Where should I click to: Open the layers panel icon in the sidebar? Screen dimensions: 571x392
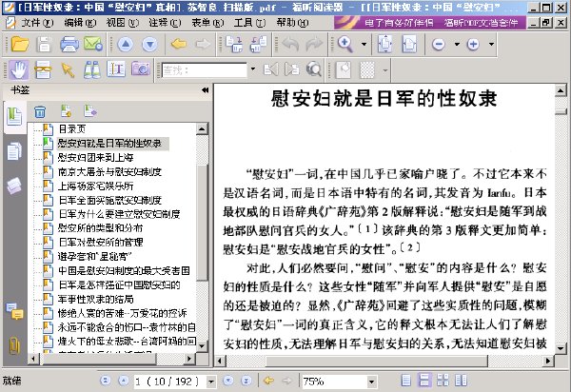[x=14, y=186]
